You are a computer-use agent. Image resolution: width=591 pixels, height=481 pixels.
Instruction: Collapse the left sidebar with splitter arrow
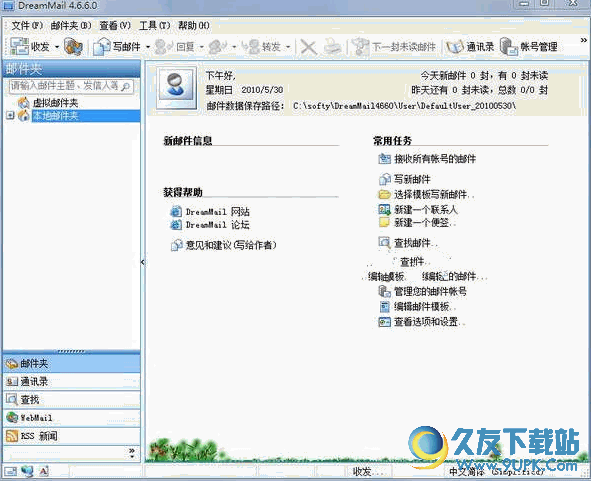tap(142, 262)
